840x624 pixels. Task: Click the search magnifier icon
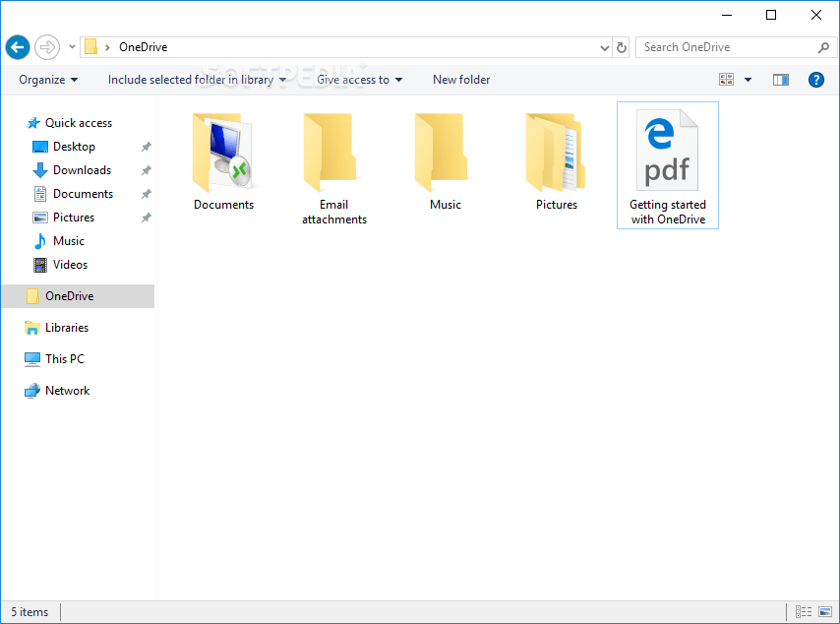point(823,47)
